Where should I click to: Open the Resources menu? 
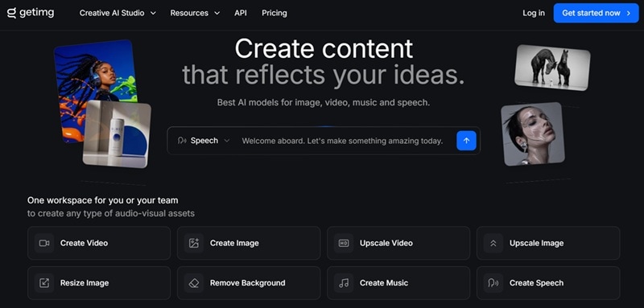click(195, 13)
